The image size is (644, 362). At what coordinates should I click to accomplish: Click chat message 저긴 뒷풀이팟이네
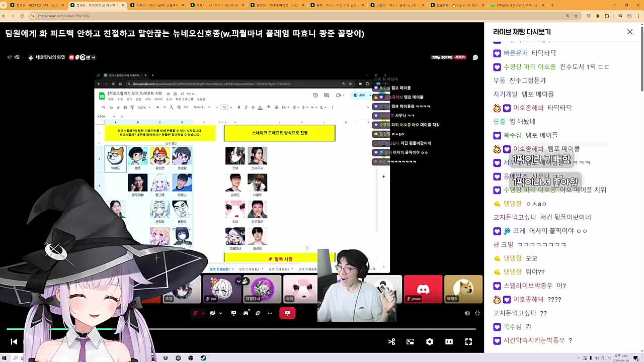click(566, 217)
